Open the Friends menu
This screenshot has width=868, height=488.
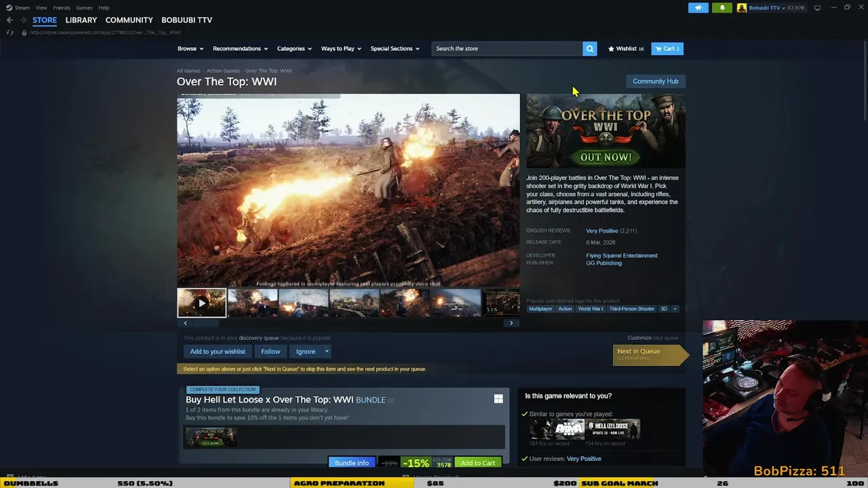pyautogui.click(x=62, y=7)
